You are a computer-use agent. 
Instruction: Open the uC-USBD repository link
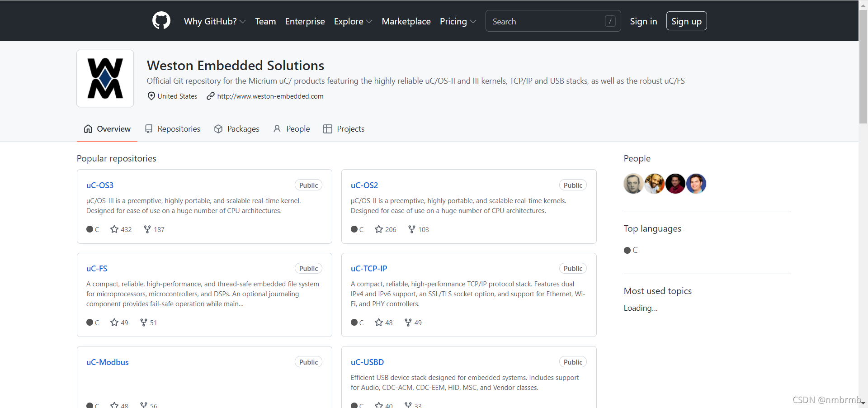click(x=367, y=362)
